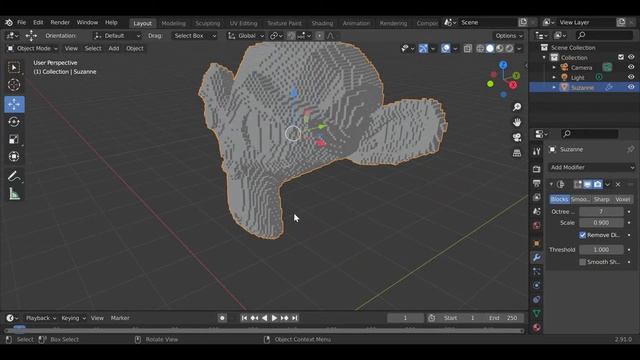Open Playback dropdown in timeline

tap(41, 318)
